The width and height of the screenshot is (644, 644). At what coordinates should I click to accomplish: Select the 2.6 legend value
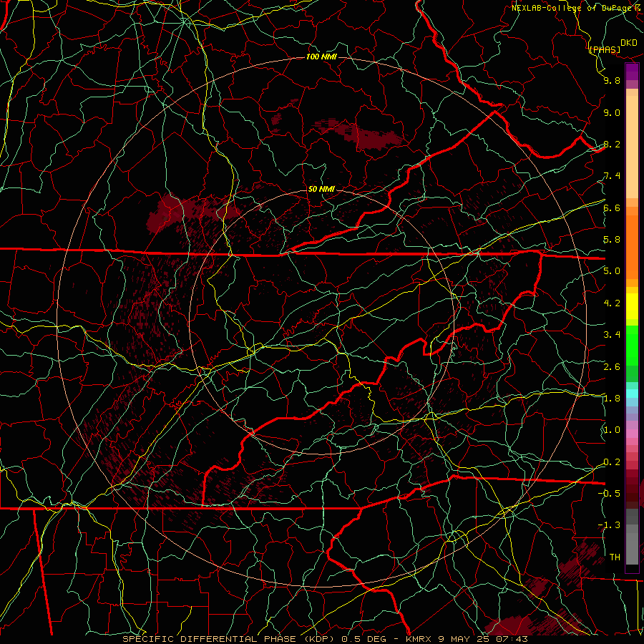612,367
